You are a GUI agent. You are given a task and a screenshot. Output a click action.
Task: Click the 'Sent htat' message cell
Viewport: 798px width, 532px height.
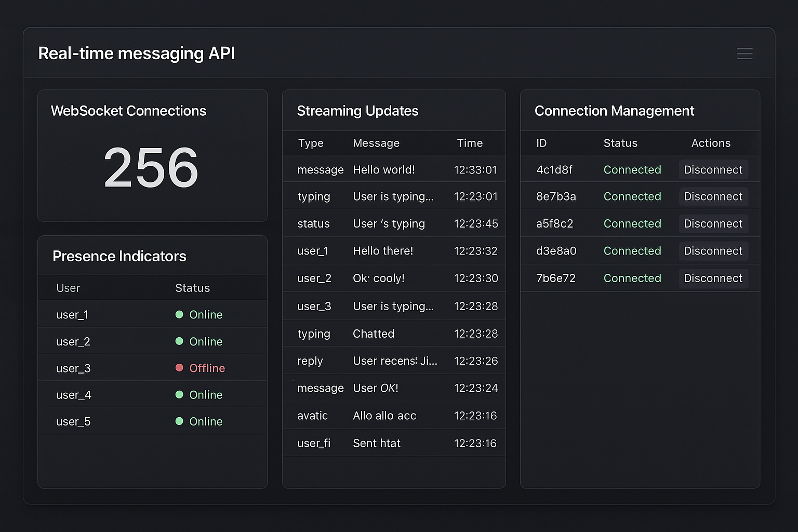(377, 443)
